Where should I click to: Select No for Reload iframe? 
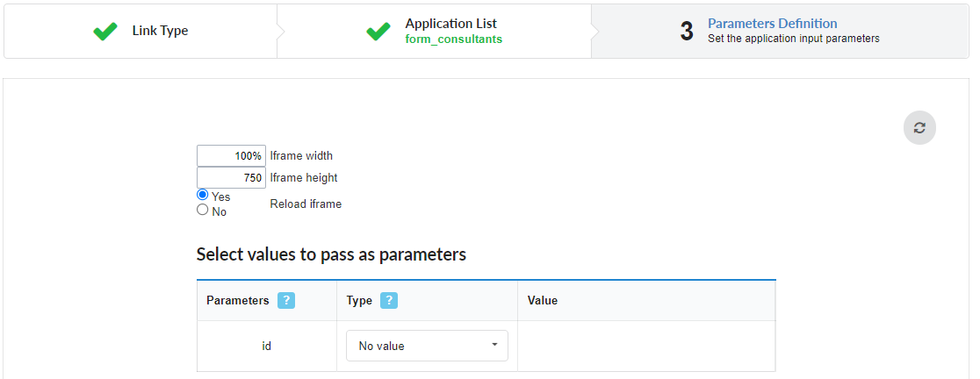[x=203, y=210]
